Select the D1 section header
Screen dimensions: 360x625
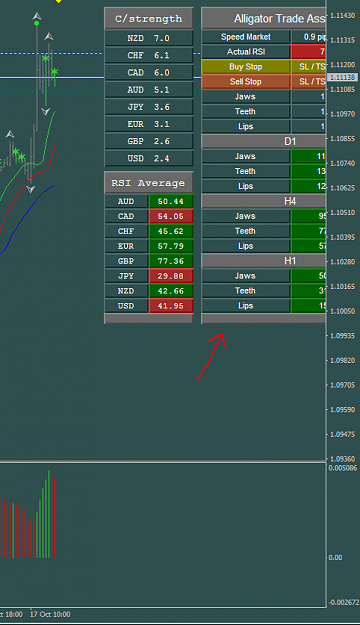pyautogui.click(x=264, y=142)
